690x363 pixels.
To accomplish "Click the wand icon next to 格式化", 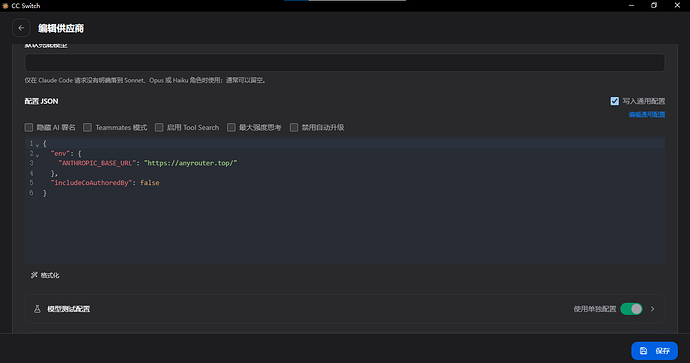I will (x=34, y=275).
